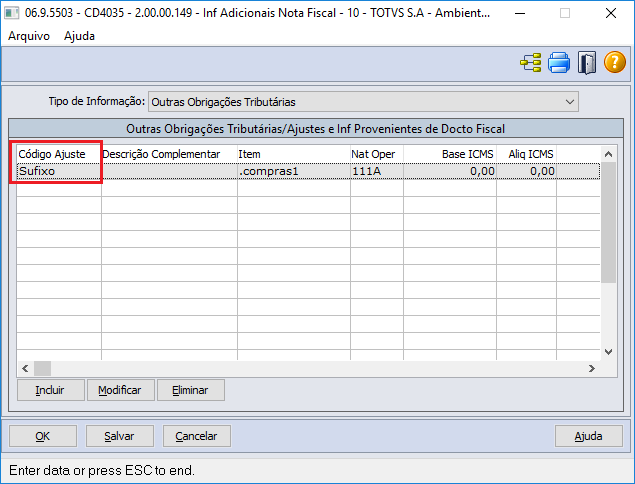The width and height of the screenshot is (635, 484).
Task: Click the vertical scrollbar thumb
Action: [x=608, y=222]
